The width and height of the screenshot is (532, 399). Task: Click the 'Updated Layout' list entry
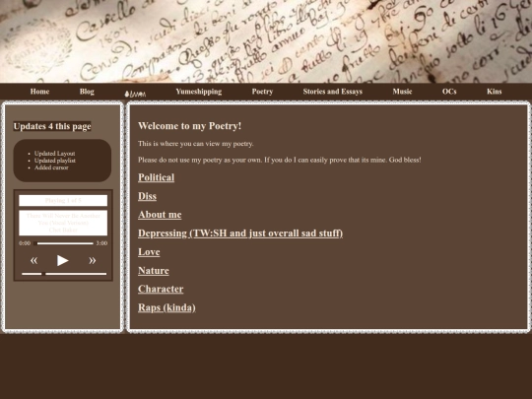click(x=54, y=154)
